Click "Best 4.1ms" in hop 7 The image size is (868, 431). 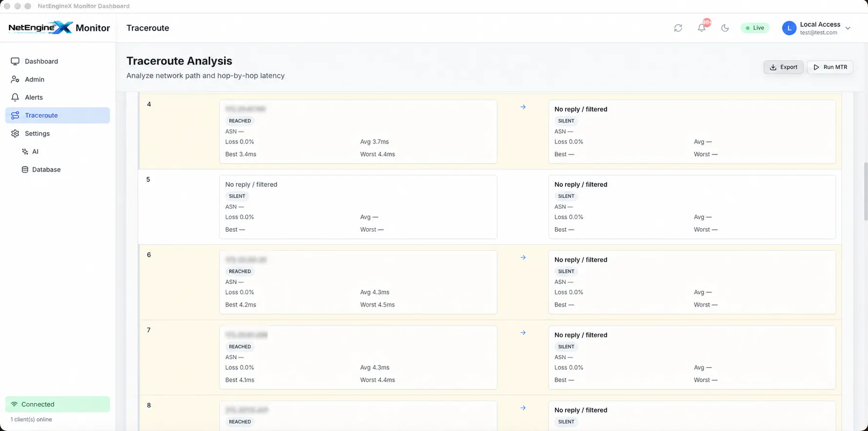click(240, 380)
